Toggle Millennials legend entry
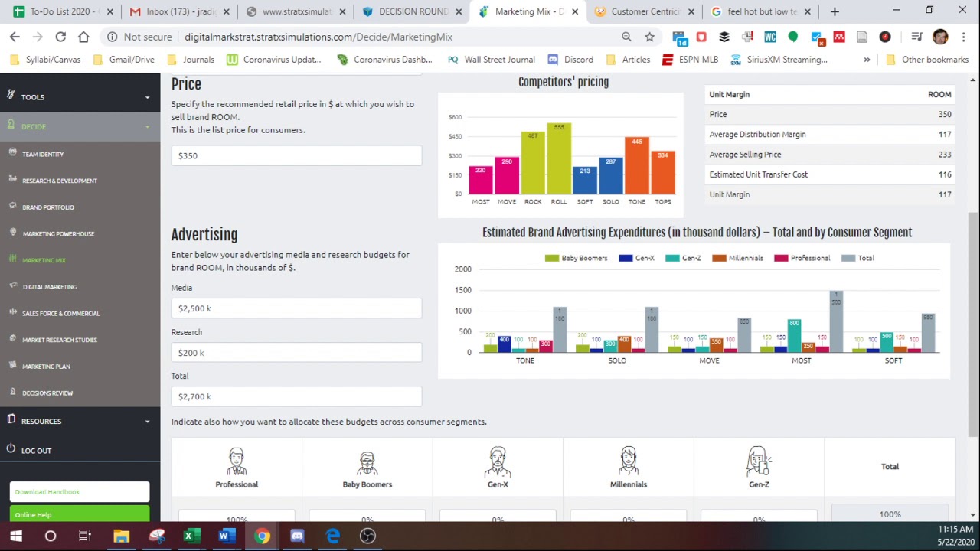 point(737,258)
